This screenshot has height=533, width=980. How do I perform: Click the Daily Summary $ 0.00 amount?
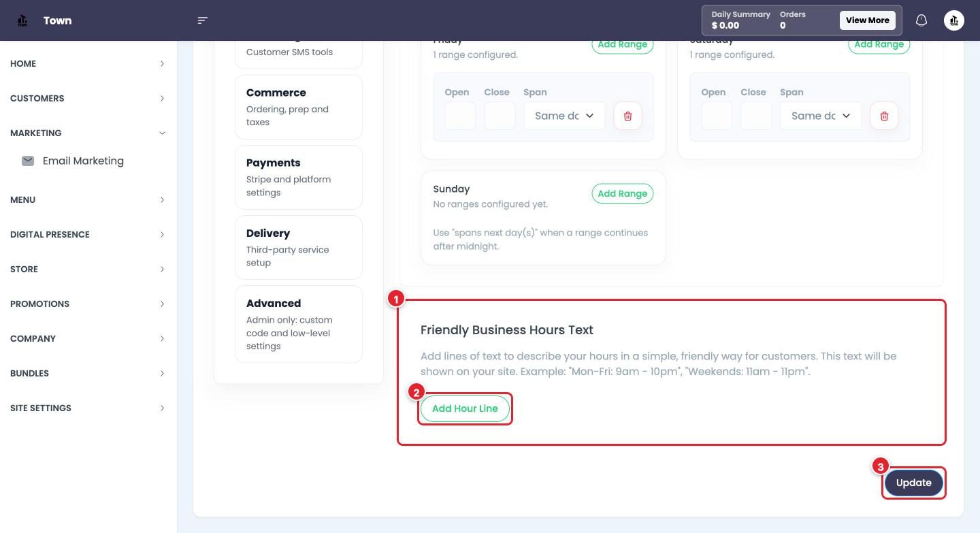click(x=725, y=26)
